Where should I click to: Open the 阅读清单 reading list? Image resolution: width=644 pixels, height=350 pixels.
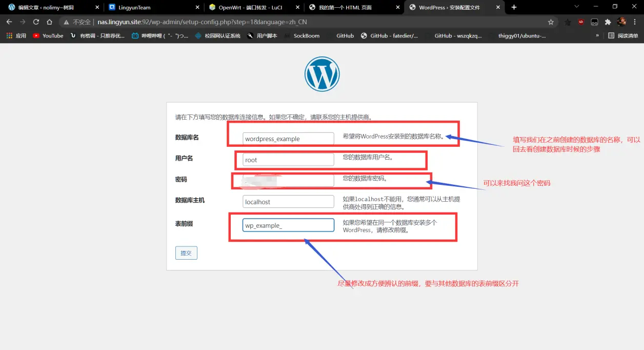coord(623,36)
